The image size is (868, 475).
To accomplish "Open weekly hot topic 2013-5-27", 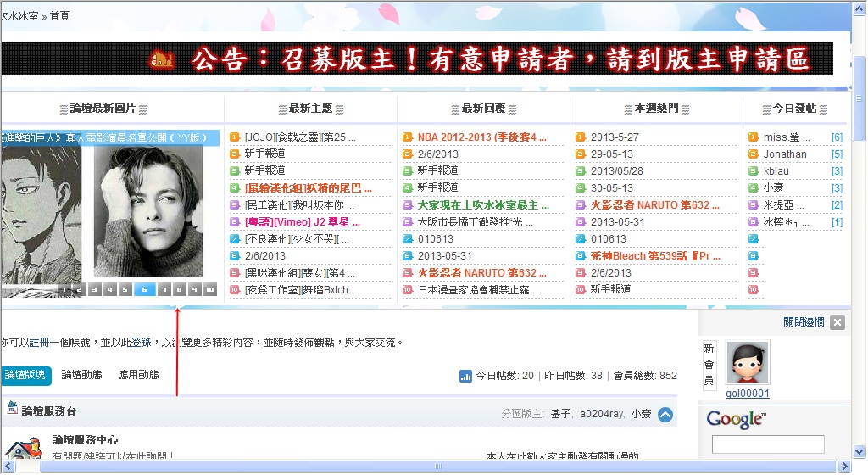I will [x=615, y=137].
